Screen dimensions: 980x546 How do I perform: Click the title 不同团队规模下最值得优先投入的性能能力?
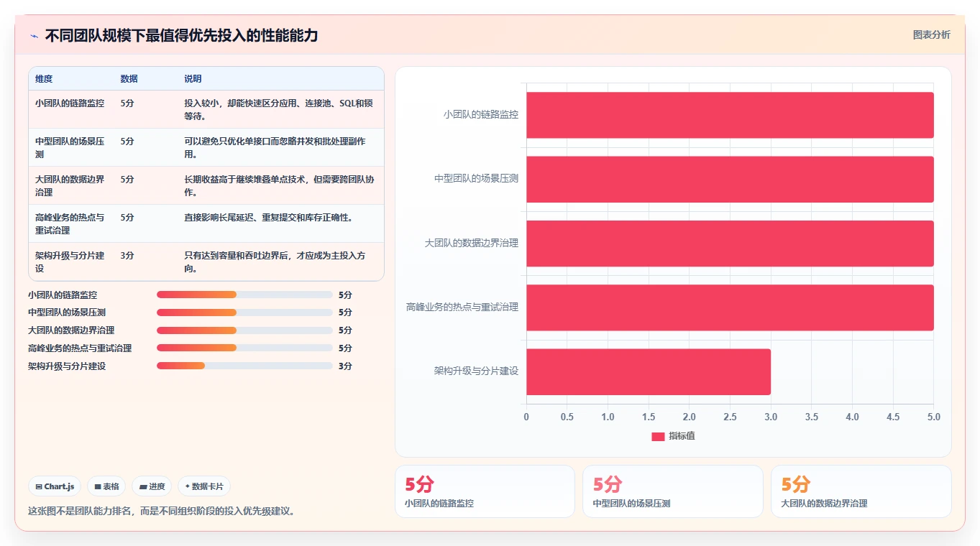tap(181, 36)
